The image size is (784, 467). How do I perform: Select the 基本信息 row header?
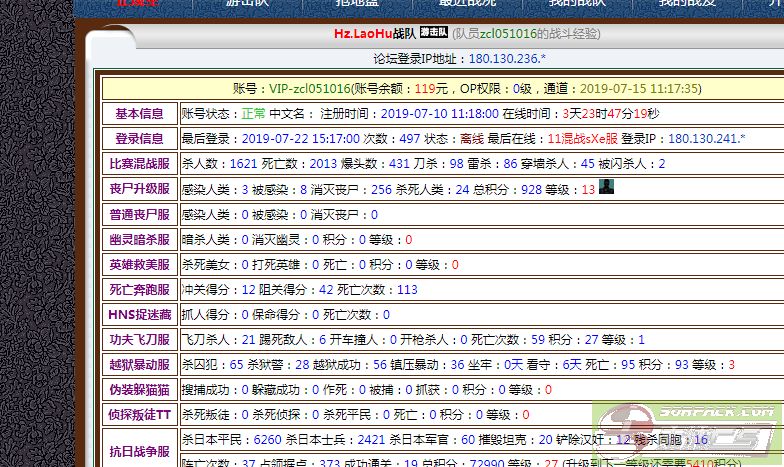click(139, 114)
